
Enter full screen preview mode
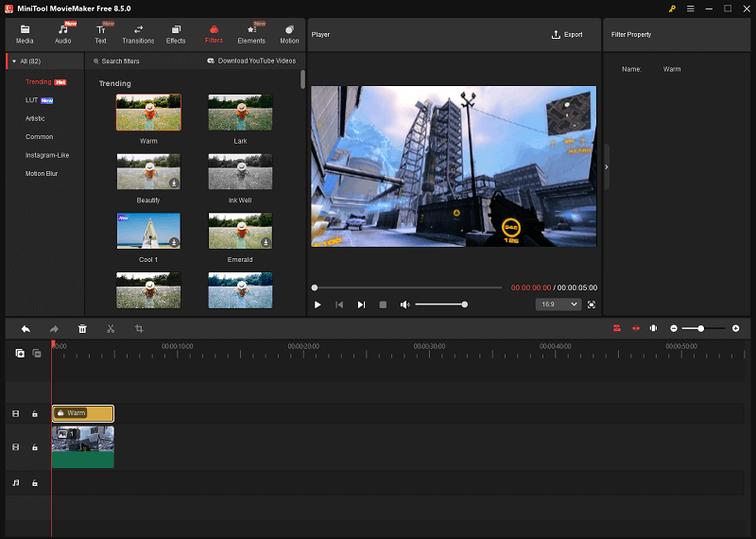coord(592,304)
